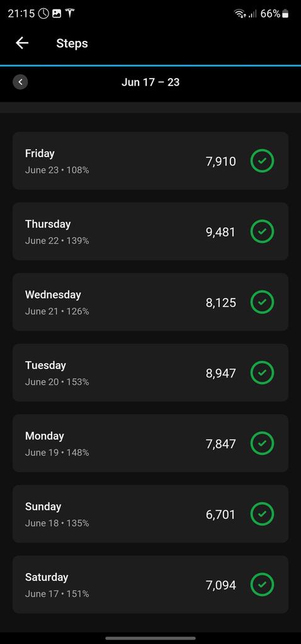The image size is (301, 644).
Task: Tap Monday's green goal checkmark icon
Action: [262, 443]
